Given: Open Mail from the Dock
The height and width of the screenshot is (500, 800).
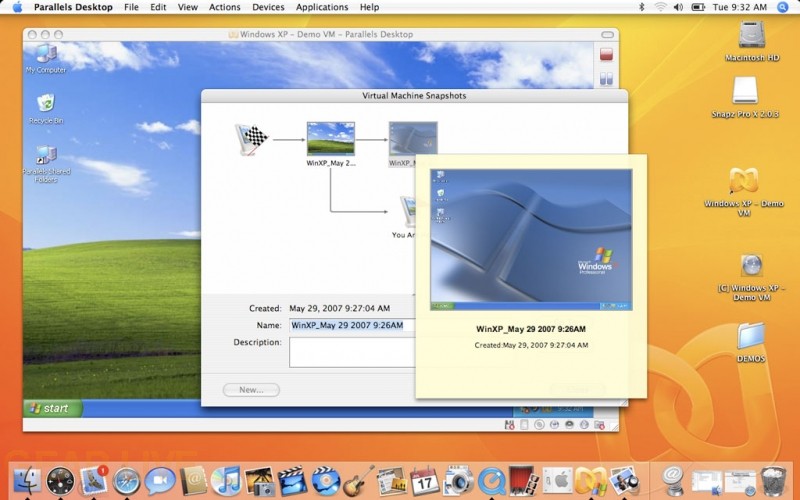Looking at the screenshot, I should (x=93, y=480).
